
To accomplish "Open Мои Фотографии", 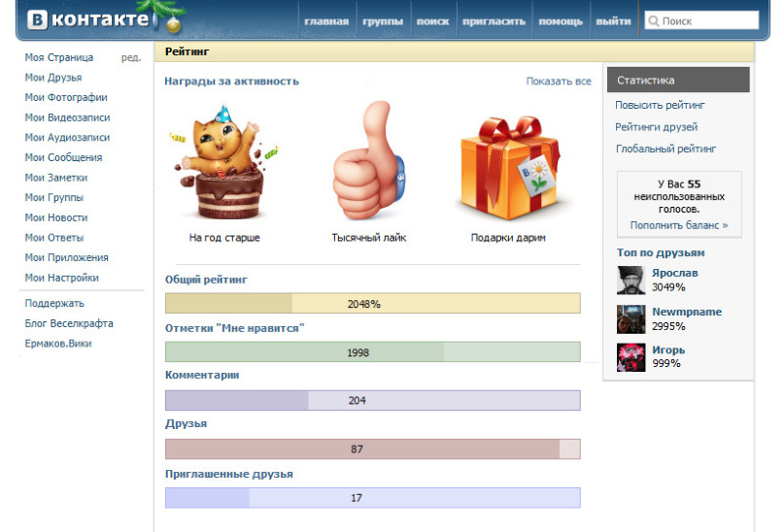I will click(66, 97).
